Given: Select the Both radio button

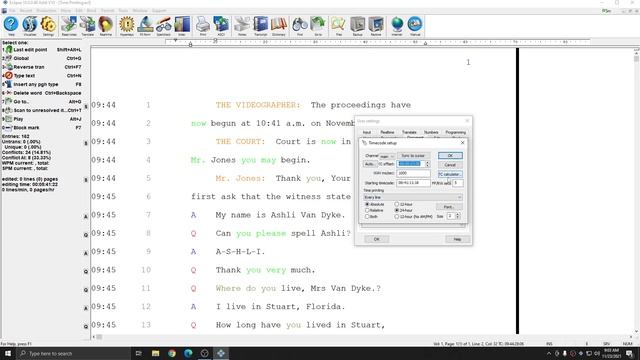Looking at the screenshot, I should [x=367, y=217].
